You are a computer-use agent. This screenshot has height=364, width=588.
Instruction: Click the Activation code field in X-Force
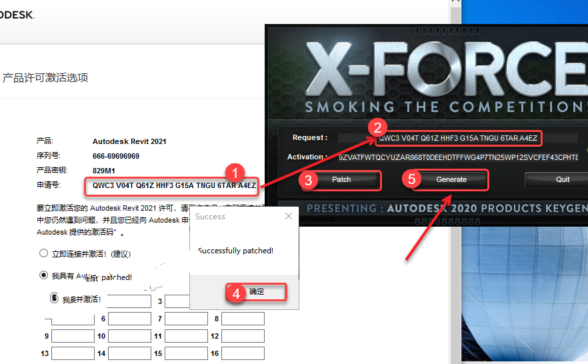pos(458,157)
